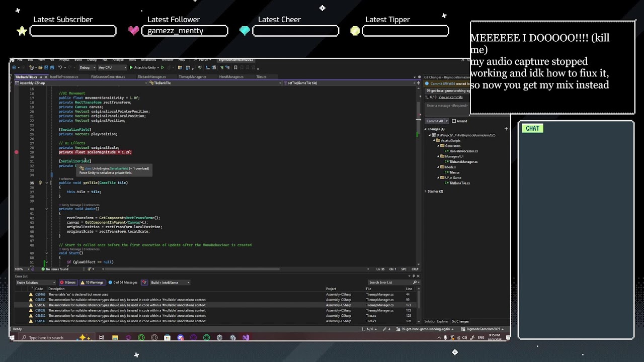Open the Entire Solution scope dropdown

click(x=36, y=282)
